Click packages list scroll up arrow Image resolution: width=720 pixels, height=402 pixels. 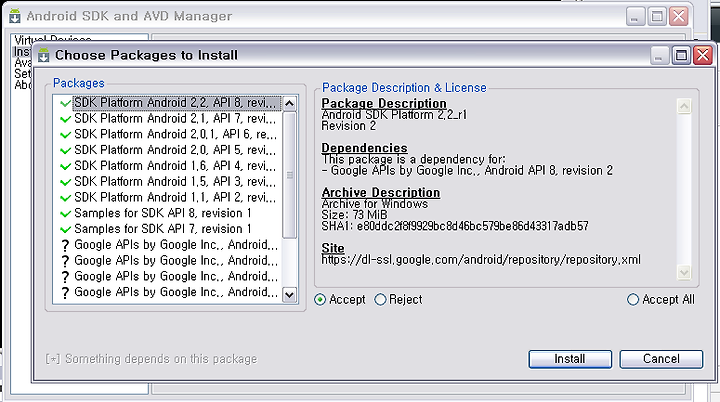coord(289,103)
